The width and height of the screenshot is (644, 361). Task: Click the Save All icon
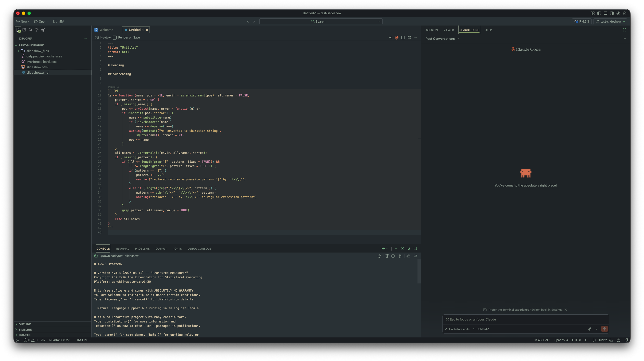(x=62, y=21)
